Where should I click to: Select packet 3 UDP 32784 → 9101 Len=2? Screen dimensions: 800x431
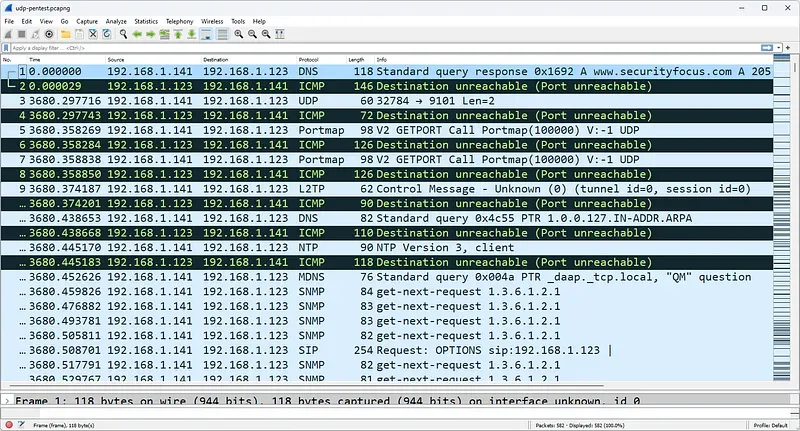387,101
